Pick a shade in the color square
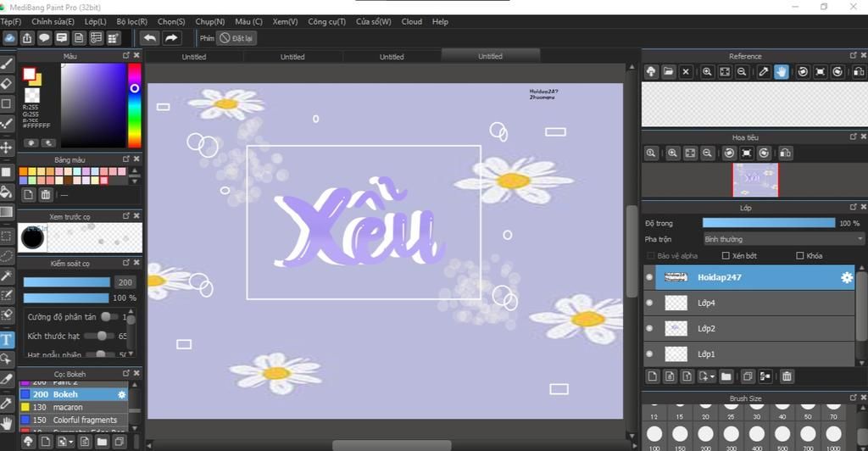 93,105
